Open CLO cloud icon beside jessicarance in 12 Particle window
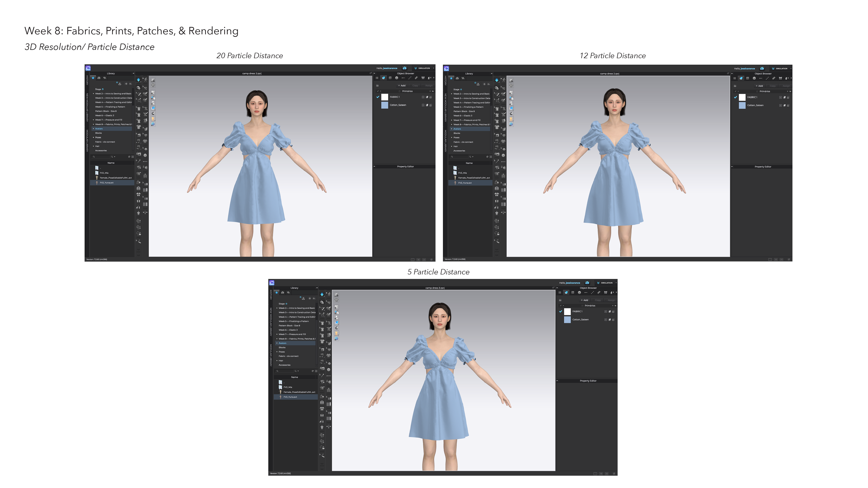This screenshot has height=488, width=868. click(x=762, y=68)
